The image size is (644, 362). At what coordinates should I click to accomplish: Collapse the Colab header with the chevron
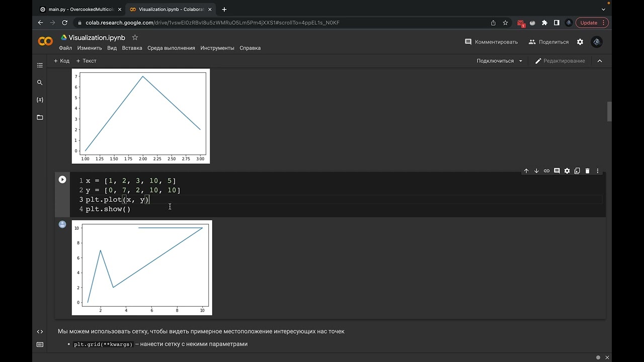(600, 61)
